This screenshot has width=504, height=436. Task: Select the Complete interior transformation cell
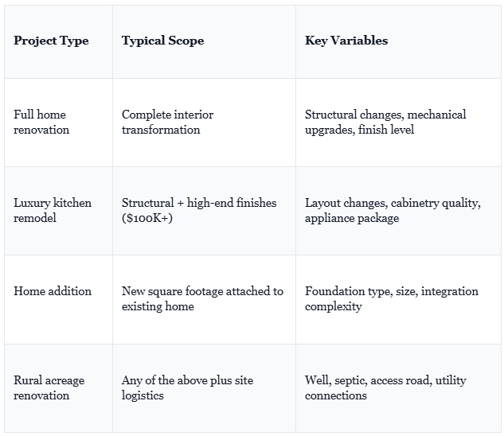point(204,123)
